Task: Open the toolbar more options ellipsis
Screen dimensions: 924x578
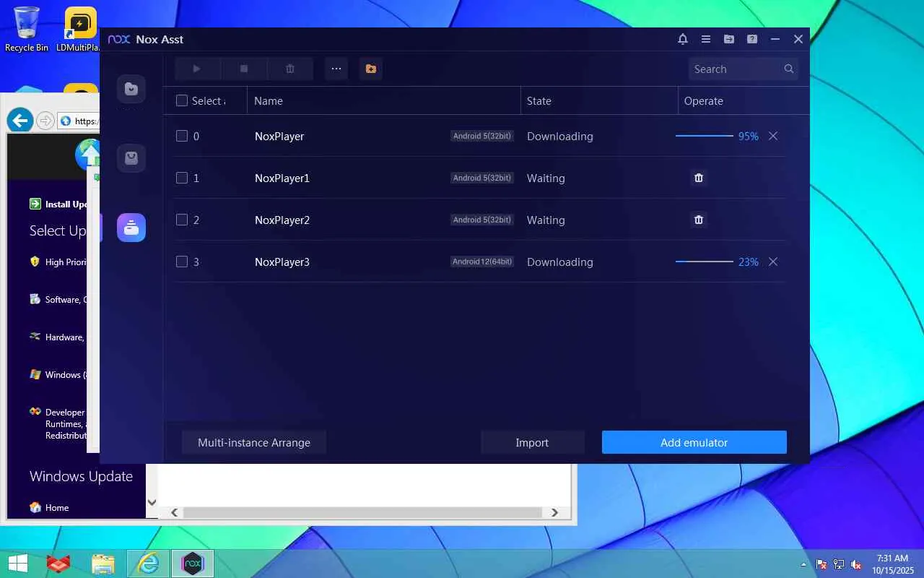Action: coord(336,69)
